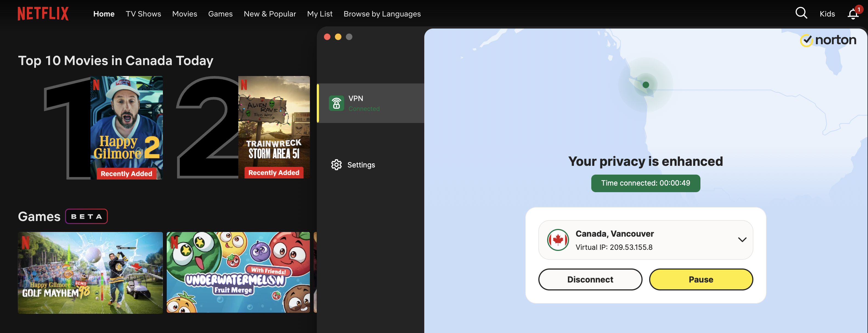Switch to Kids profile link
The height and width of the screenshot is (333, 868).
827,14
